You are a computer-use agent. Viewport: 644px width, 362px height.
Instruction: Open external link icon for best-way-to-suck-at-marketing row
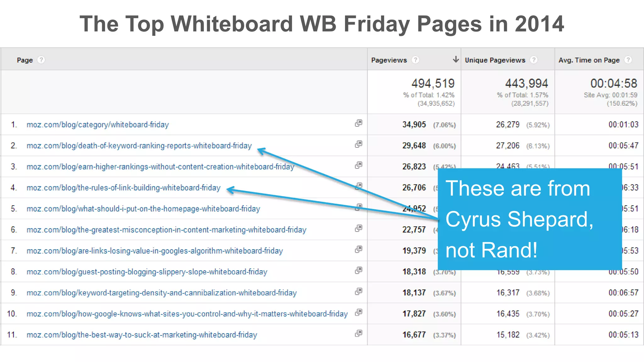358,333
